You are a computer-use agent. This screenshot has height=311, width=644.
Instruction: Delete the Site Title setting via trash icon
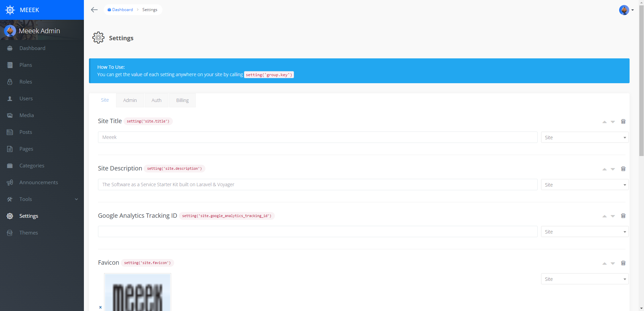click(623, 121)
